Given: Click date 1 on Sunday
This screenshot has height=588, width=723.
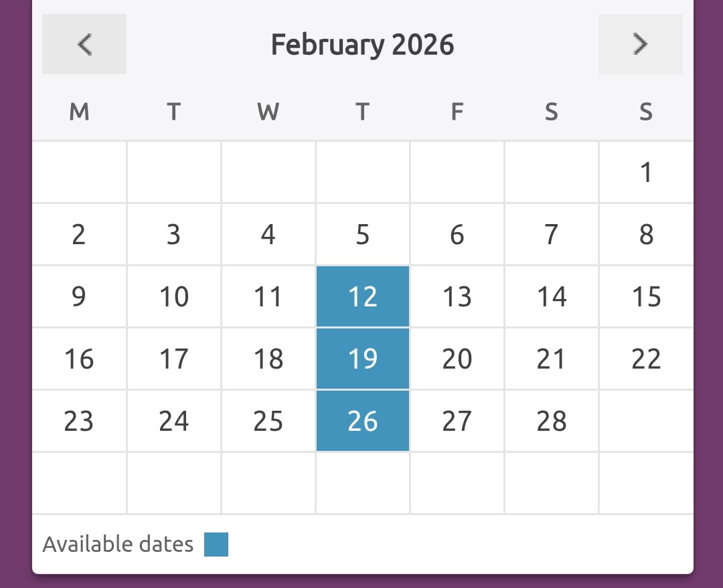Looking at the screenshot, I should tap(646, 172).
